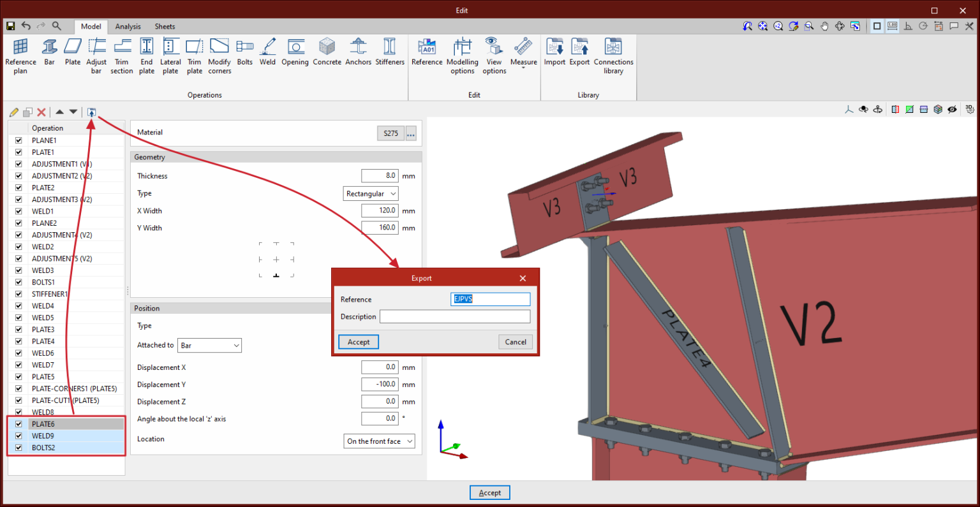Open the Modify corners tool
The width and height of the screenshot is (980, 507).
pos(219,56)
